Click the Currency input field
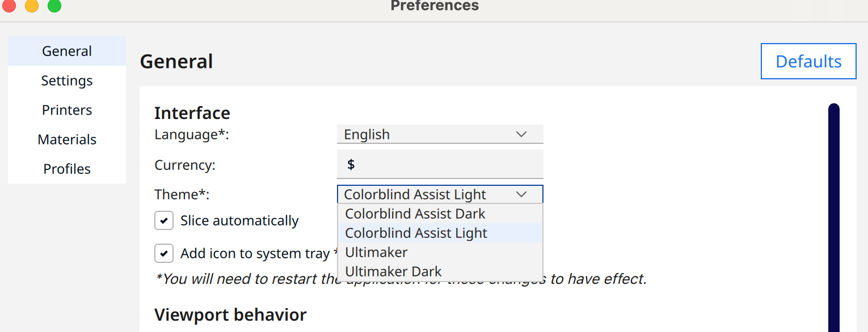 (x=440, y=164)
